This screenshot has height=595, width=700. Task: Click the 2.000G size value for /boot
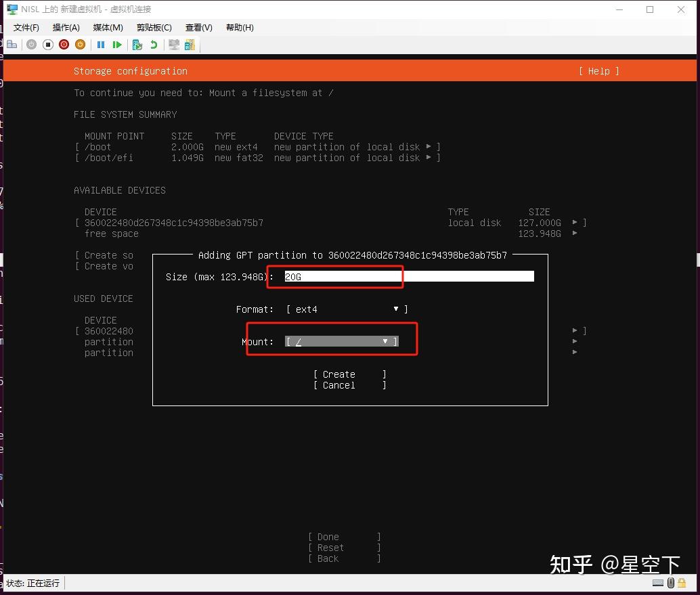pyautogui.click(x=188, y=147)
